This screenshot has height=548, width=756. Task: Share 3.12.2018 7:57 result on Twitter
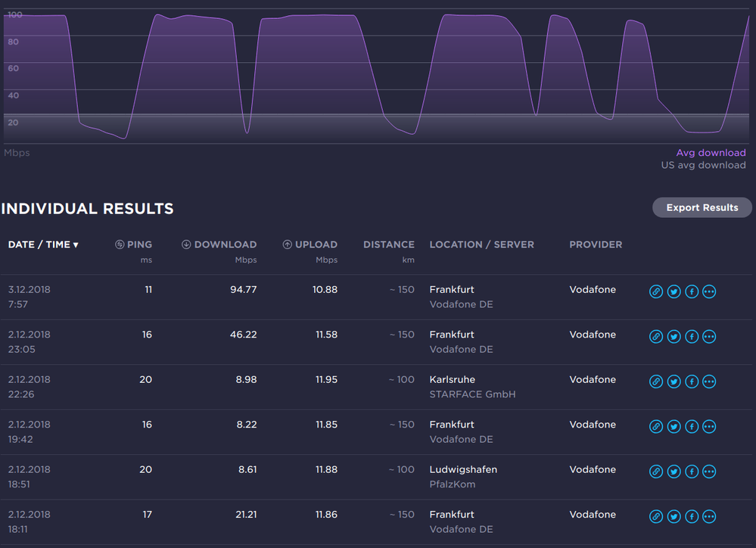click(x=674, y=291)
